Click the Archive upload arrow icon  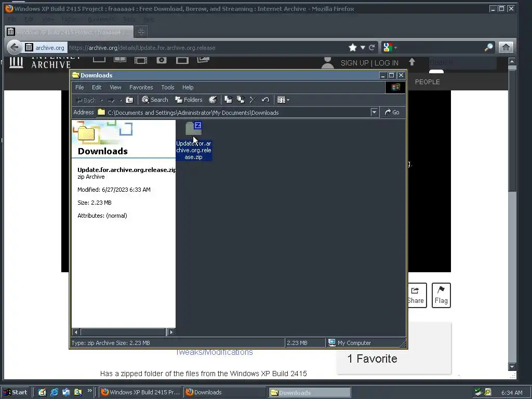[412, 62]
